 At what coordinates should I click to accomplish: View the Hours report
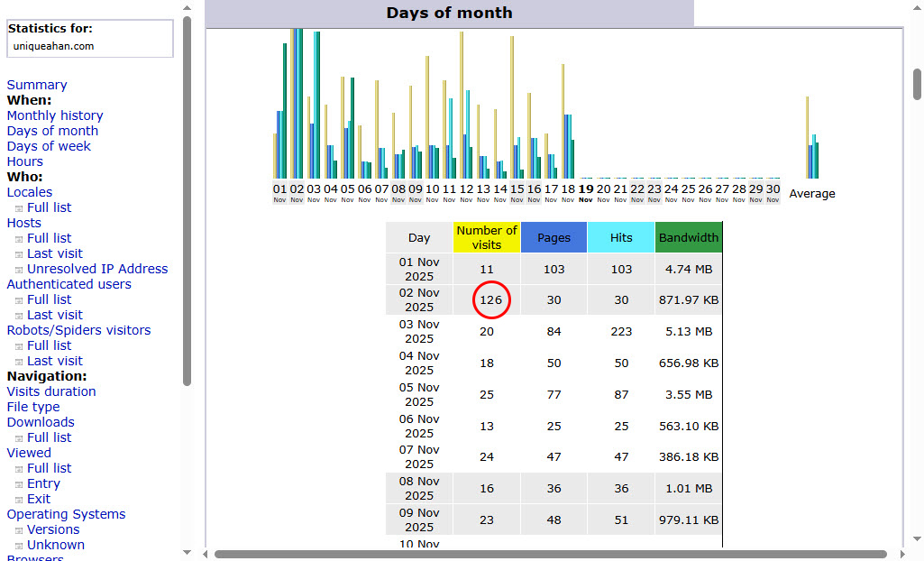25,161
